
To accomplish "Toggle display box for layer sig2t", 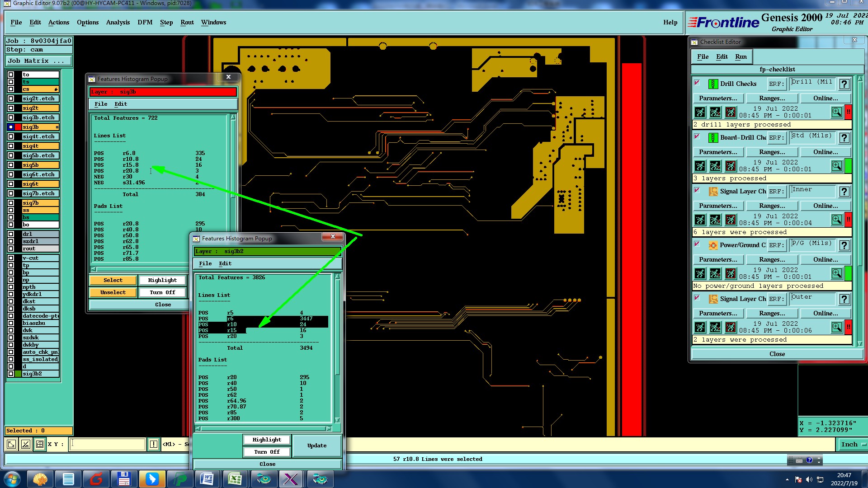I will click(x=11, y=108).
